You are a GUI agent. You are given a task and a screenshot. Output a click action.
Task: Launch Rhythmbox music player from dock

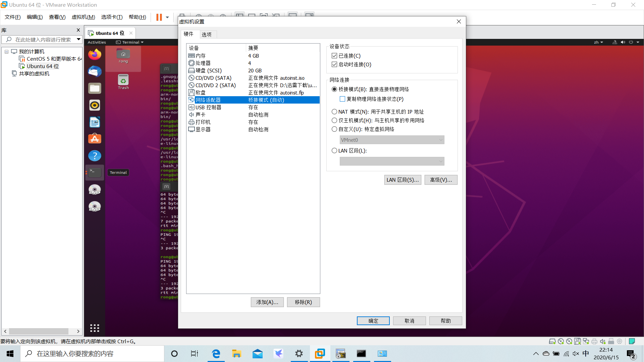95,105
